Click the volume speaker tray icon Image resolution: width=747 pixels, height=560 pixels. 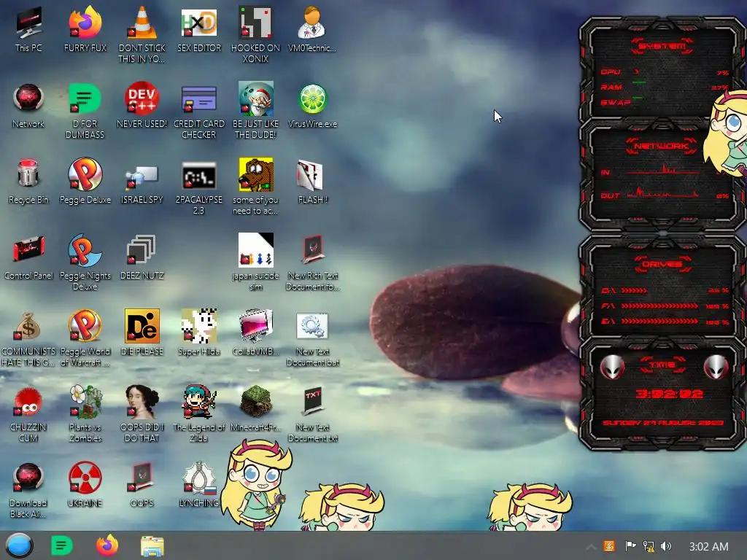pyautogui.click(x=666, y=546)
